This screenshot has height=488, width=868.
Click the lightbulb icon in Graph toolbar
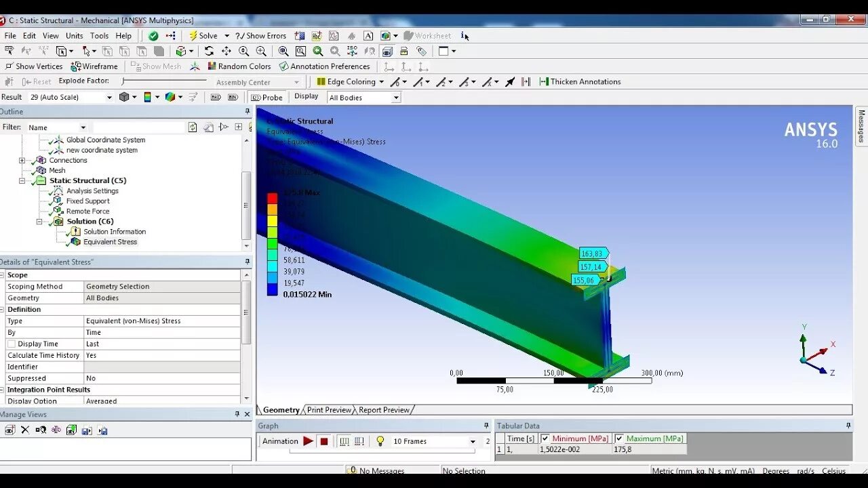click(x=380, y=441)
